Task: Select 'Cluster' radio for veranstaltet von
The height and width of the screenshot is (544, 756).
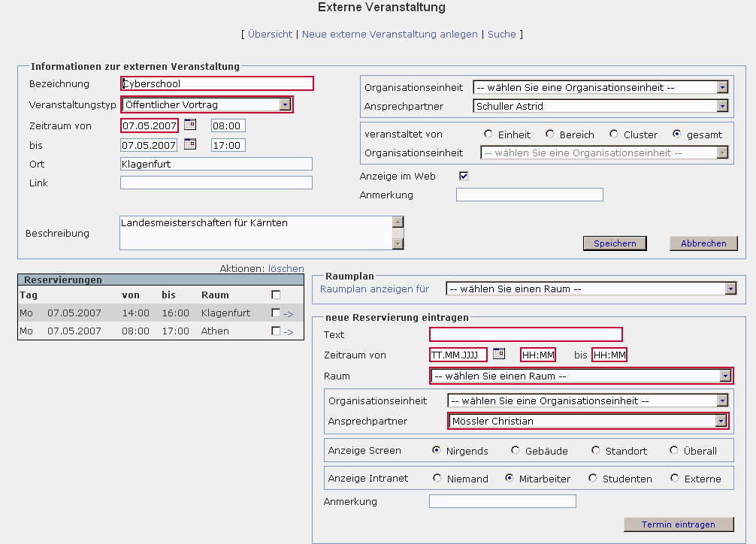Action: click(614, 134)
